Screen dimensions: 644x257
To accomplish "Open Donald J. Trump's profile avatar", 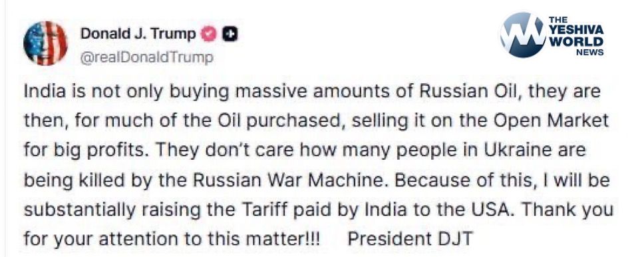I will click(x=46, y=43).
